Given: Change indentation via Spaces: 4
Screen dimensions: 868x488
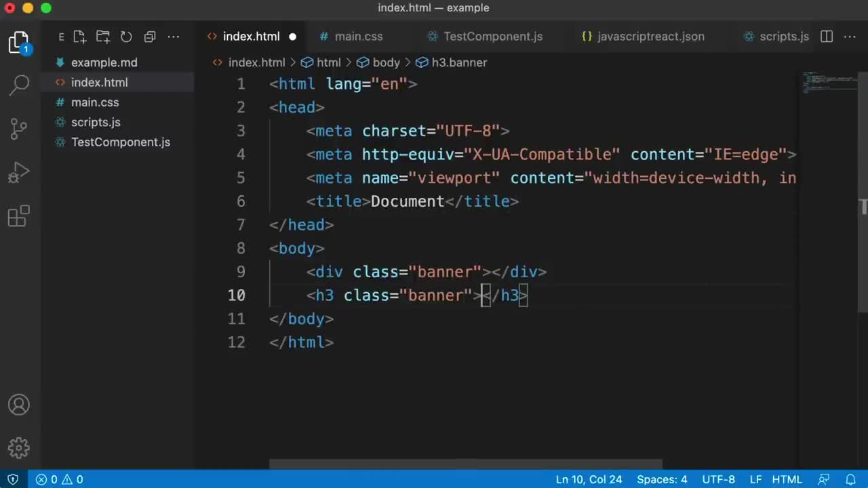Looking at the screenshot, I should click(662, 479).
